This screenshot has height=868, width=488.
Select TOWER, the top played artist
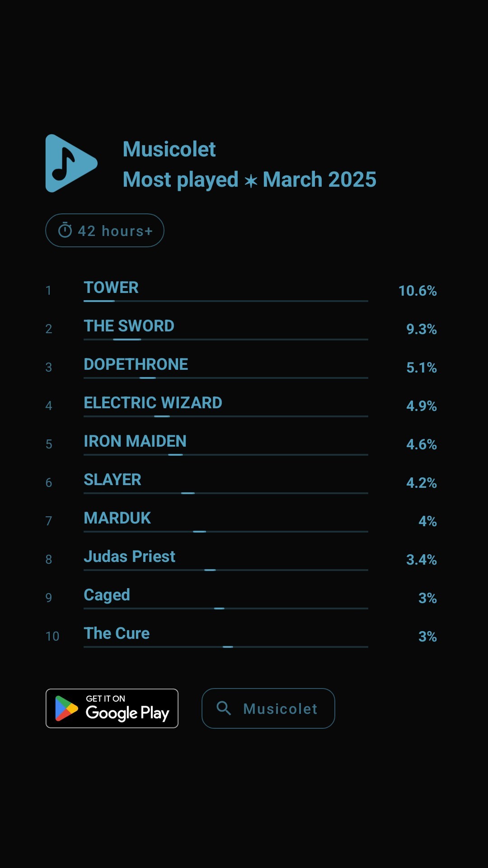pyautogui.click(x=111, y=288)
